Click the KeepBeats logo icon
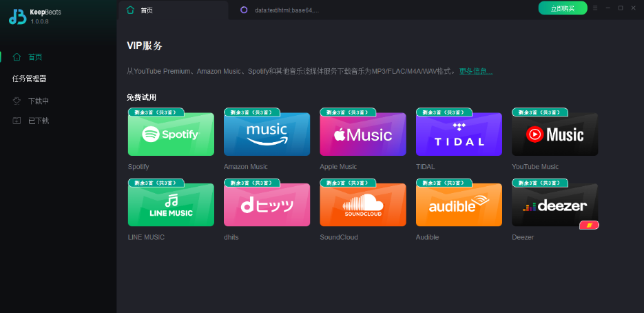644x313 pixels. pyautogui.click(x=18, y=16)
